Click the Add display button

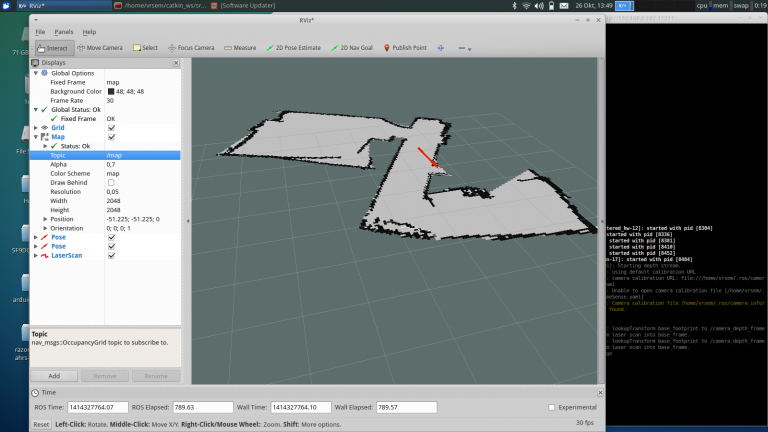[54, 376]
